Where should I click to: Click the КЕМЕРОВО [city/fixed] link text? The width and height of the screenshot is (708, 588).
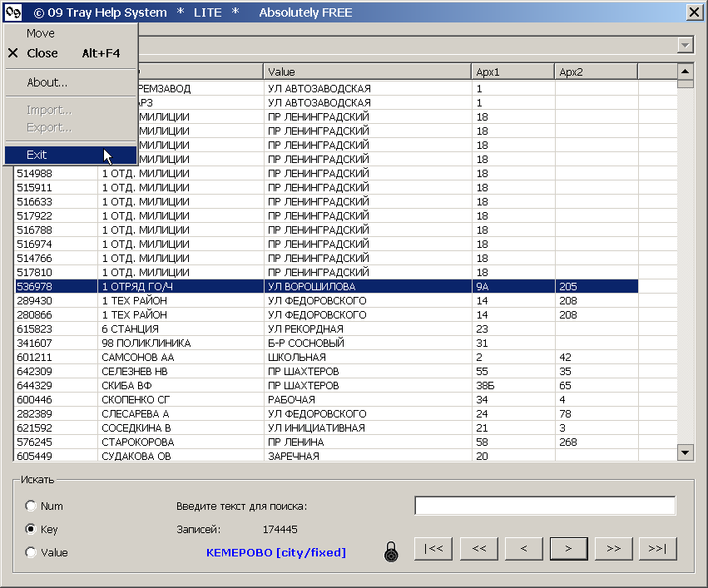click(x=275, y=552)
